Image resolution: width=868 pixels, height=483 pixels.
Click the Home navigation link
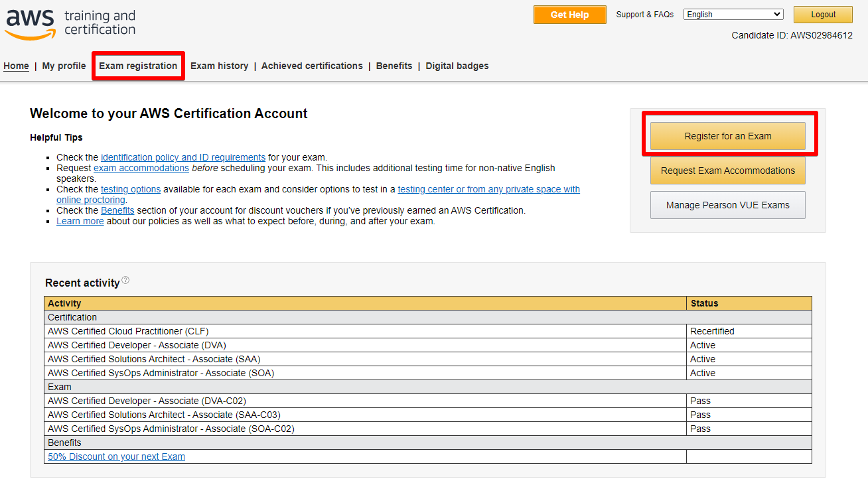tap(16, 66)
